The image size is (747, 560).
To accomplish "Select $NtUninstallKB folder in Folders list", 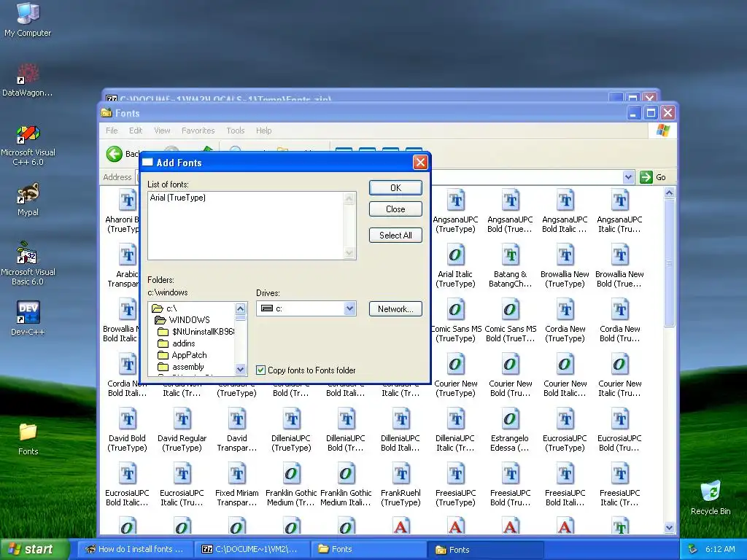I will pyautogui.click(x=196, y=332).
